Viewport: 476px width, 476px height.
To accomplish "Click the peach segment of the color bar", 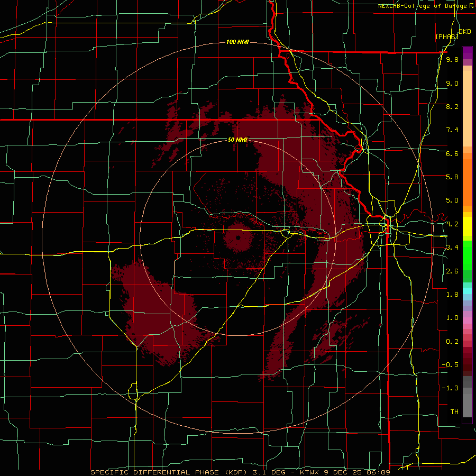I will click(467, 109).
